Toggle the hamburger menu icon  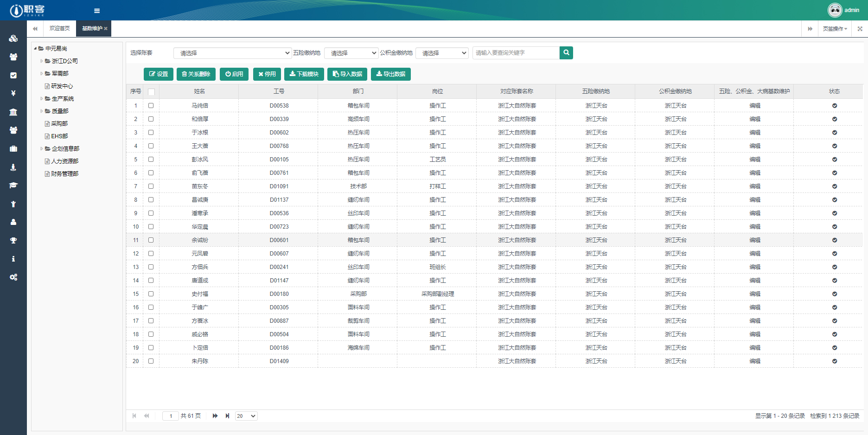point(97,11)
